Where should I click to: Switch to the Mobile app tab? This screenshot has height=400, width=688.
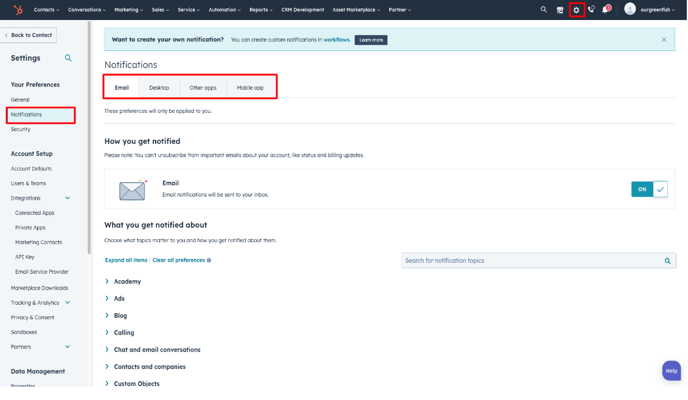[x=250, y=88]
